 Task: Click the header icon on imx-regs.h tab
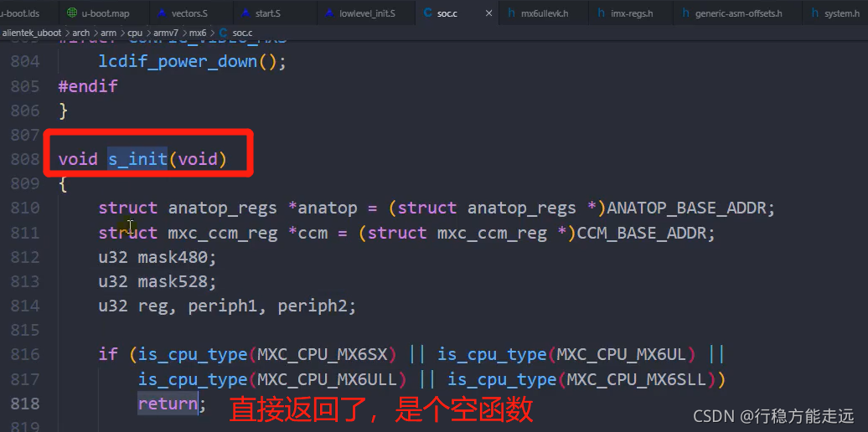[601, 13]
